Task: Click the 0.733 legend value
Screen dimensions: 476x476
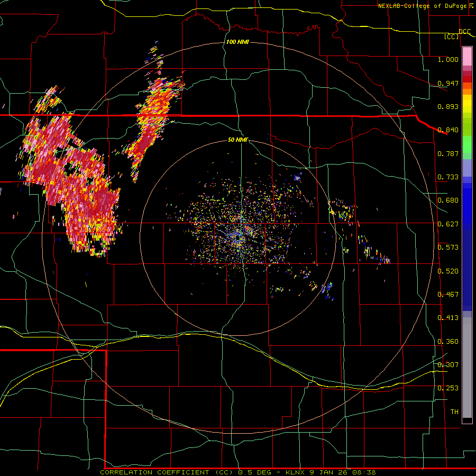Action: 448,177
